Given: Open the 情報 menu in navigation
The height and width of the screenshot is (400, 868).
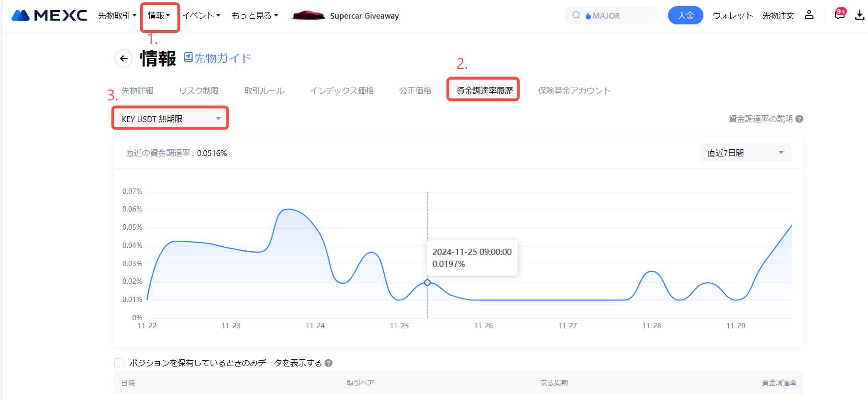Looking at the screenshot, I should click(159, 16).
